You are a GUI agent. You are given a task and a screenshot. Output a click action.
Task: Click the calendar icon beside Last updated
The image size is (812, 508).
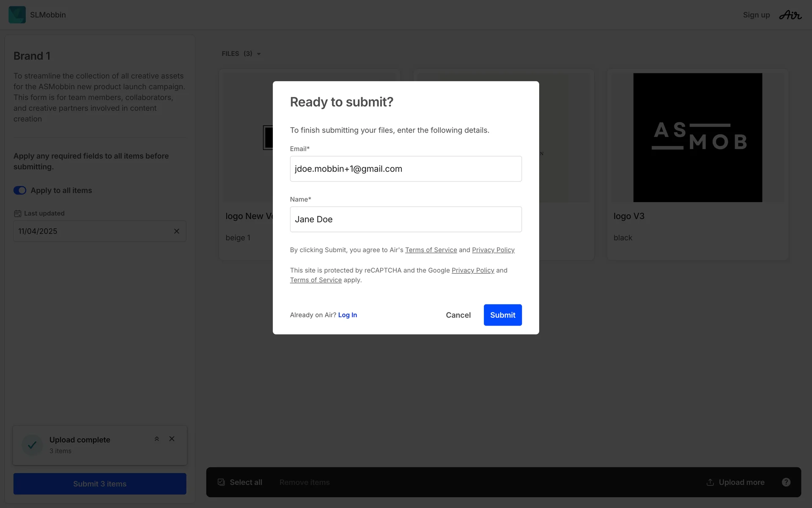click(17, 213)
